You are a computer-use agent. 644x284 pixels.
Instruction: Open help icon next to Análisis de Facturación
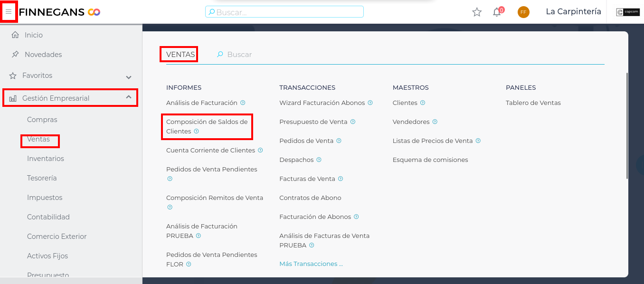243,103
